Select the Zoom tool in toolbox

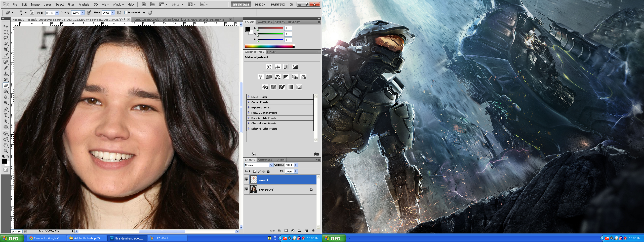(6, 151)
